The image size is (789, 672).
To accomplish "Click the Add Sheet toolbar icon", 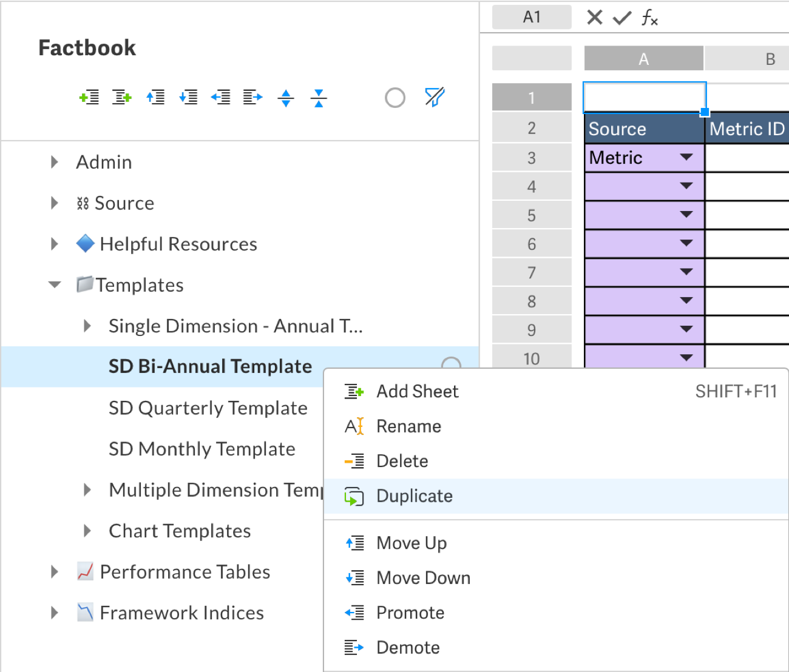I will point(122,97).
